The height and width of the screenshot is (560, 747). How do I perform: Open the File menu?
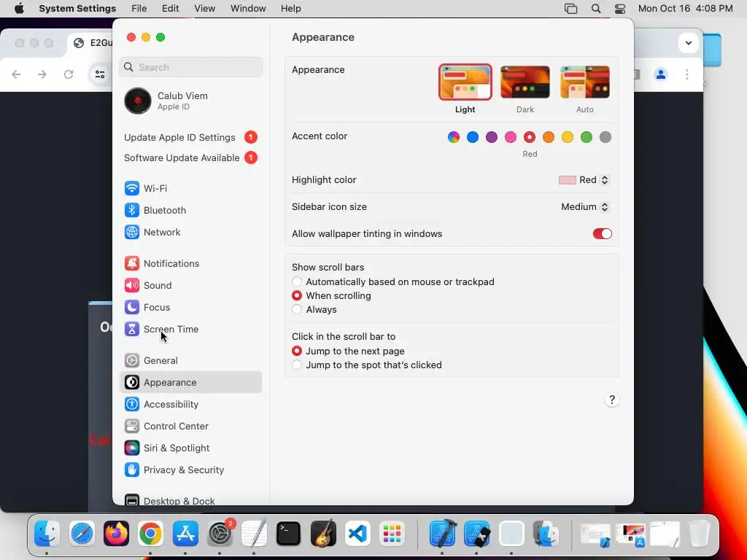click(139, 9)
